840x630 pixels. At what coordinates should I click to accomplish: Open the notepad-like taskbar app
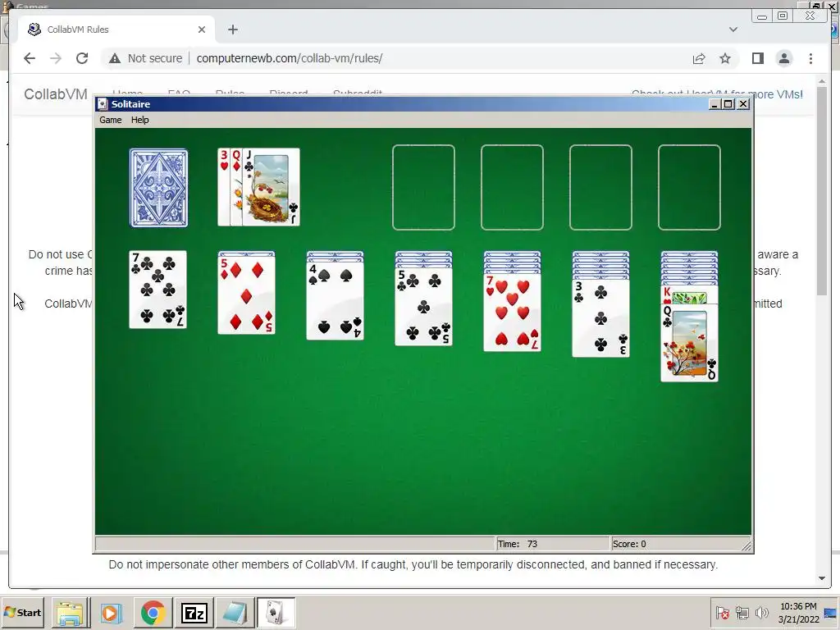235,613
